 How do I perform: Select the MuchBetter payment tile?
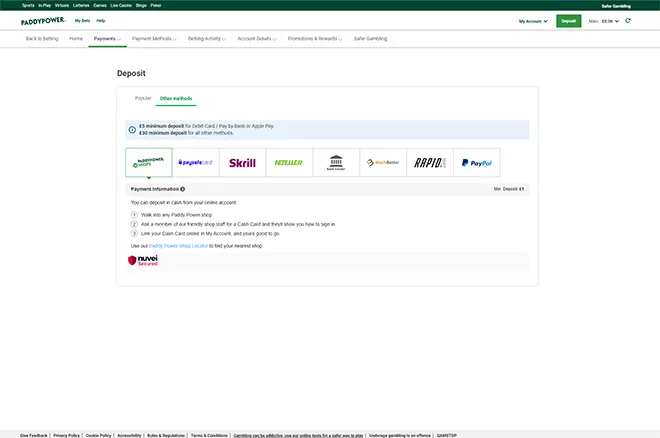(383, 162)
